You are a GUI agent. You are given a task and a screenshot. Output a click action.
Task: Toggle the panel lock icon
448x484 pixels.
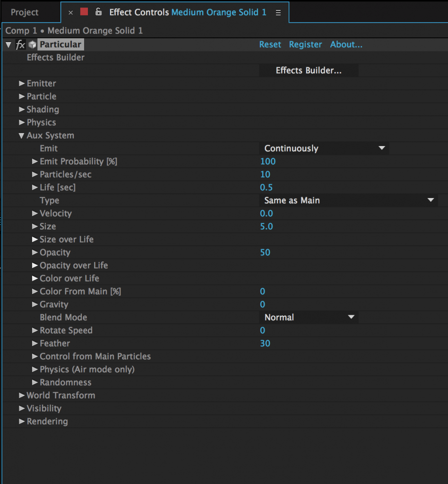[98, 12]
